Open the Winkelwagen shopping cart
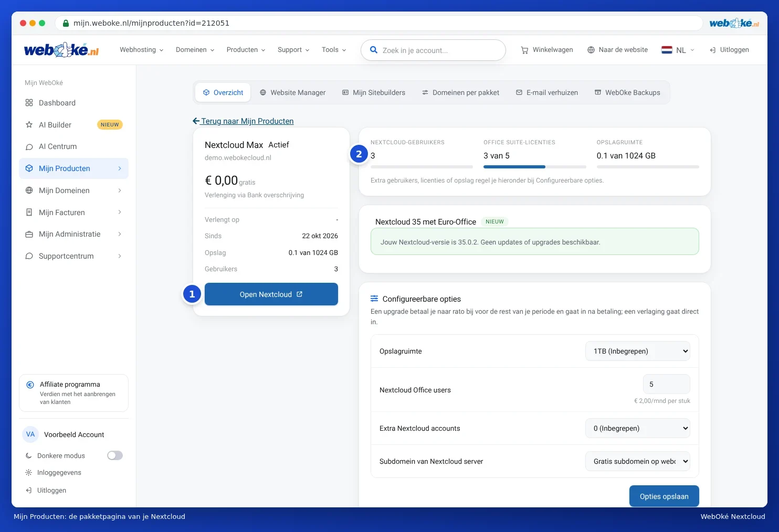This screenshot has height=532, width=779. pyautogui.click(x=546, y=50)
